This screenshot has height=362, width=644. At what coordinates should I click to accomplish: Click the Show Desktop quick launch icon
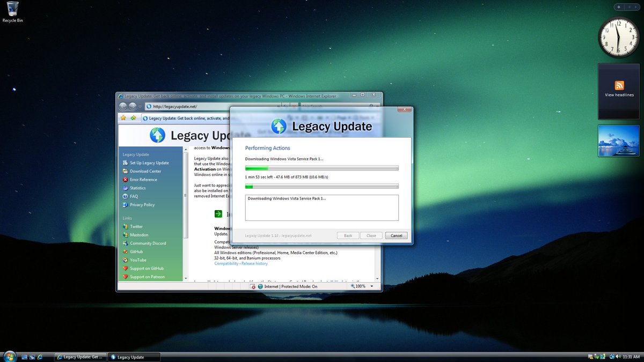24,357
